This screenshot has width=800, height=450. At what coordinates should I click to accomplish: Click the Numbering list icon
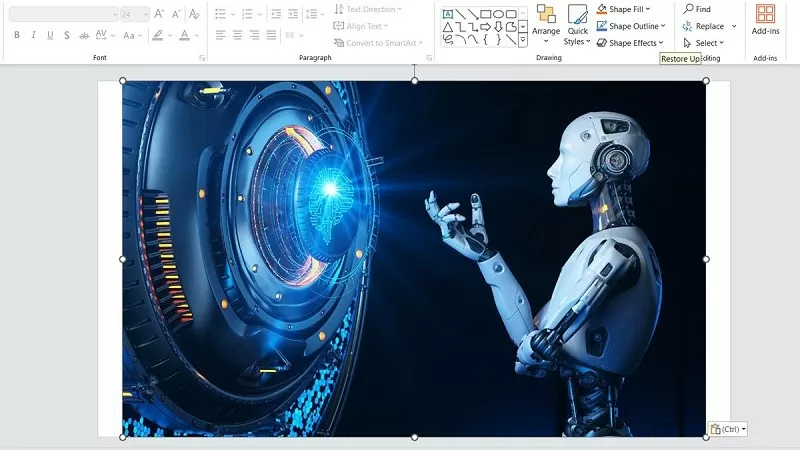coord(247,14)
